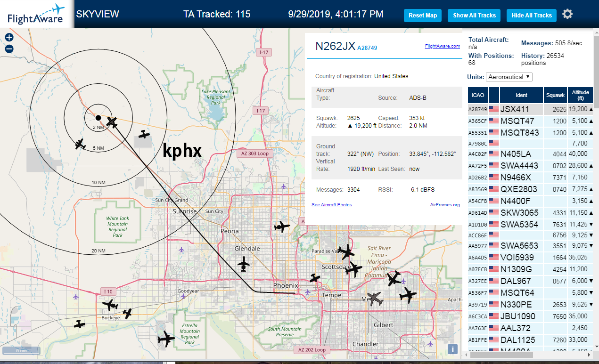Select the VOI5939 aircraft row
This screenshot has height=364, width=599.
pyautogui.click(x=530, y=257)
